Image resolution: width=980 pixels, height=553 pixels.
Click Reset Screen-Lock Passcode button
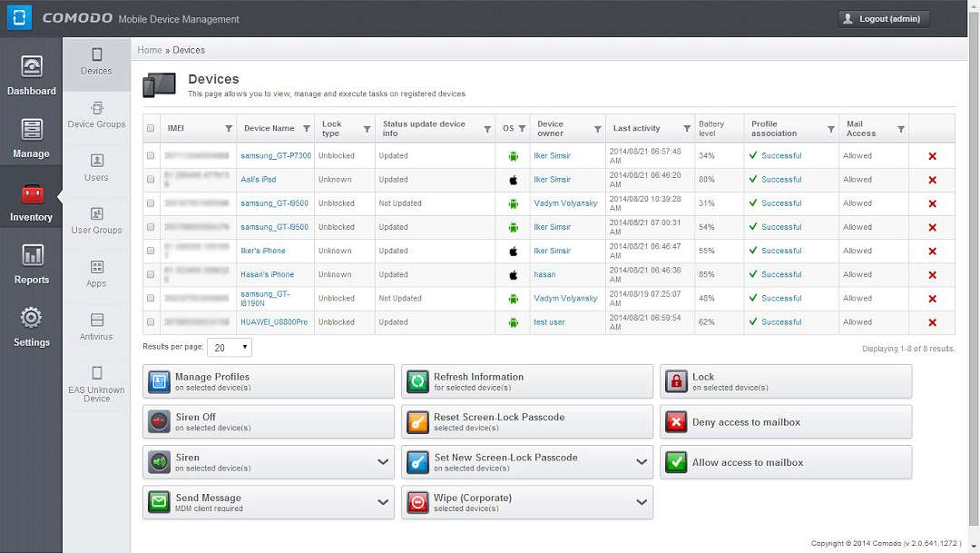pos(527,421)
